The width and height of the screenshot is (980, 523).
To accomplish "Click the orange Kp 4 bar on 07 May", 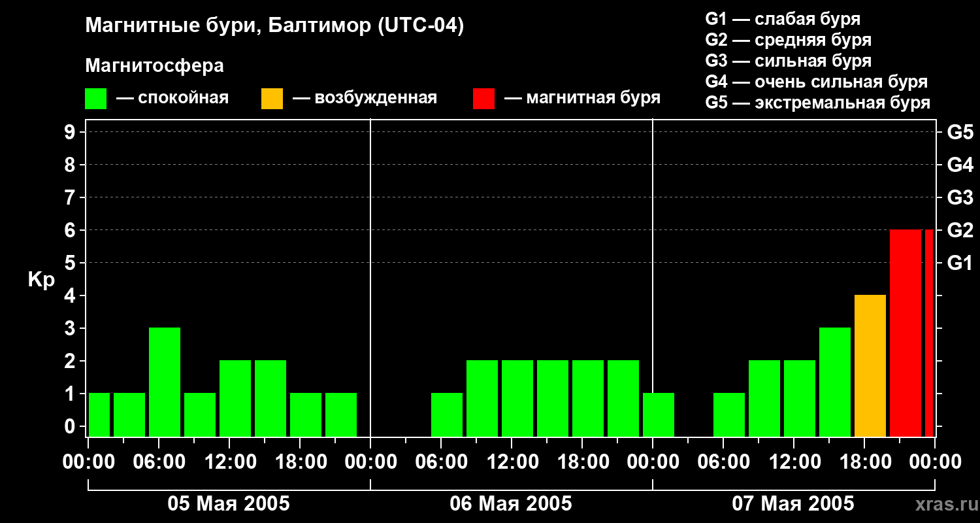I will pyautogui.click(x=870, y=366).
